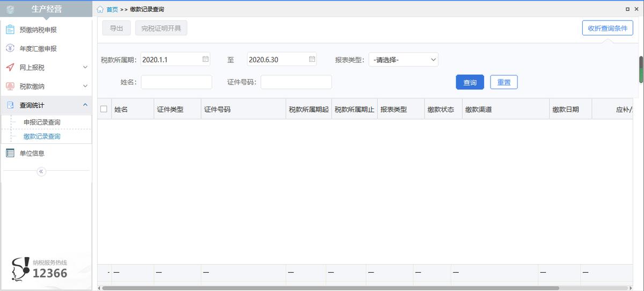Click the 查询统计 document icon
The height and width of the screenshot is (291, 644).
tap(10, 105)
